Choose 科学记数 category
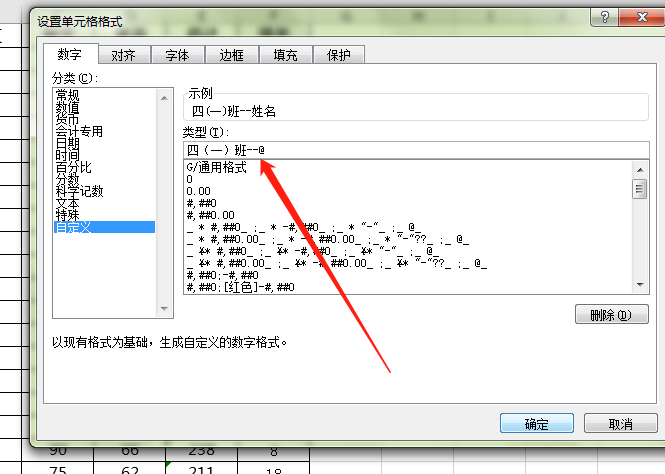This screenshot has width=665, height=474. 104,191
